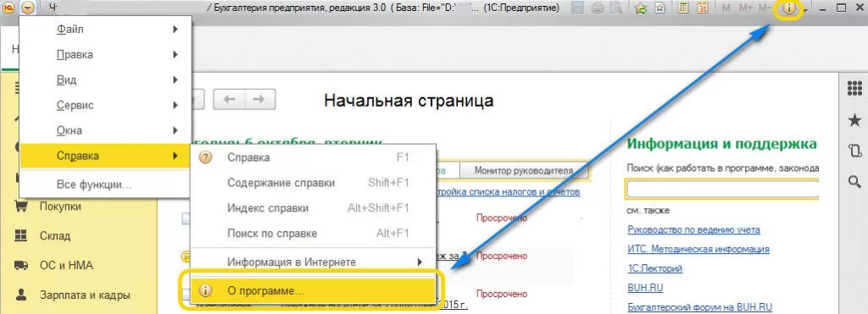Click the grid icon for Склад

[21, 235]
